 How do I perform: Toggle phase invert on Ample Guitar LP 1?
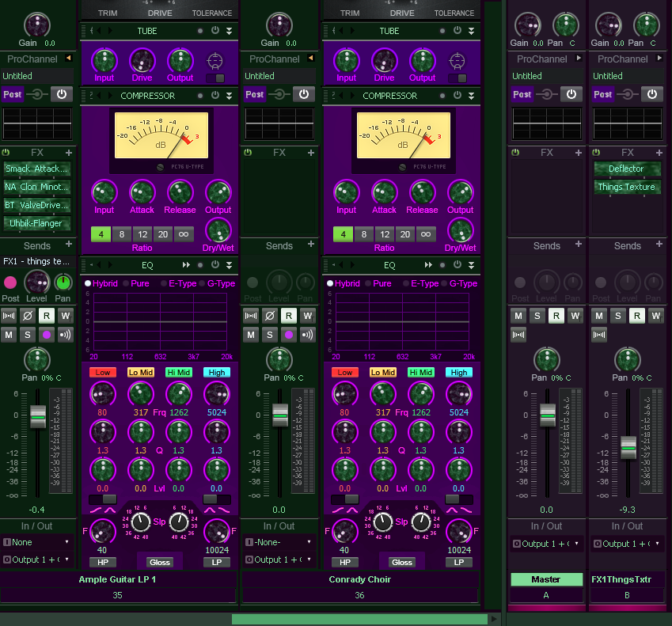[28, 317]
